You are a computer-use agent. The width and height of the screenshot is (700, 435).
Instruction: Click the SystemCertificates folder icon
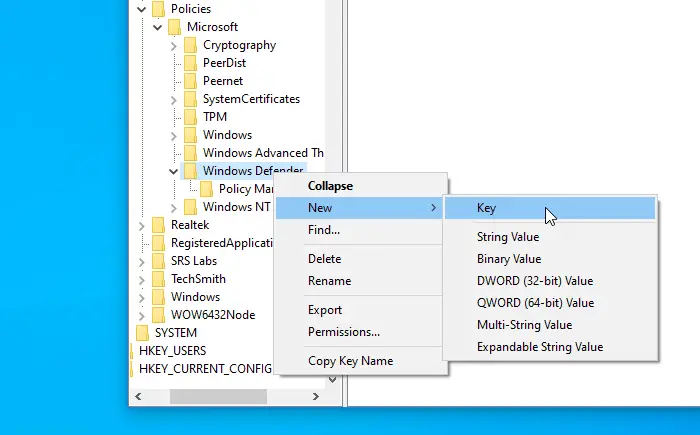click(190, 99)
